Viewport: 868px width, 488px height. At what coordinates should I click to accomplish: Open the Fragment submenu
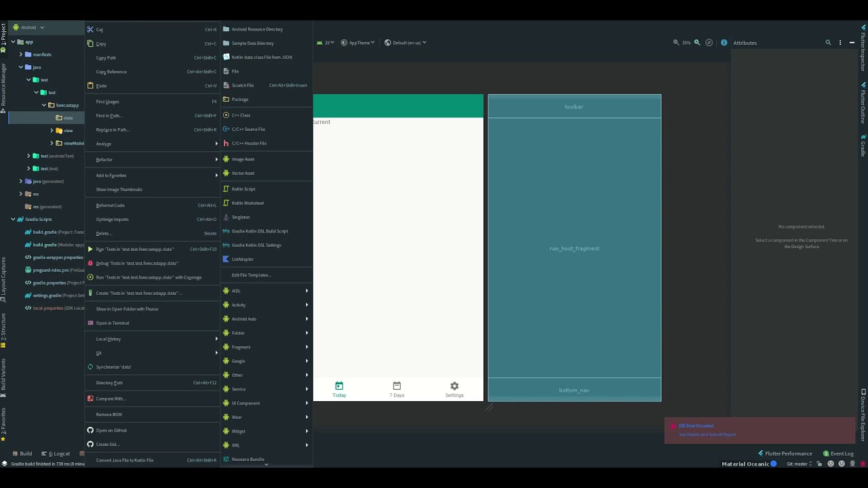(x=266, y=347)
